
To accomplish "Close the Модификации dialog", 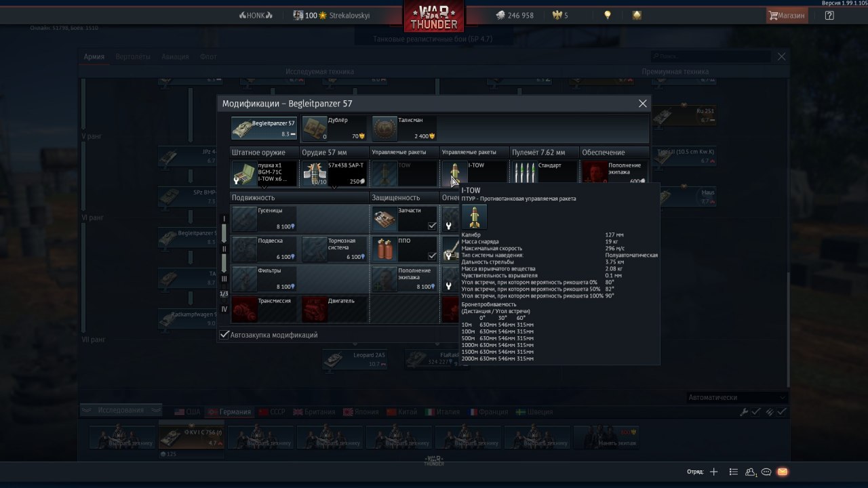I will [643, 104].
